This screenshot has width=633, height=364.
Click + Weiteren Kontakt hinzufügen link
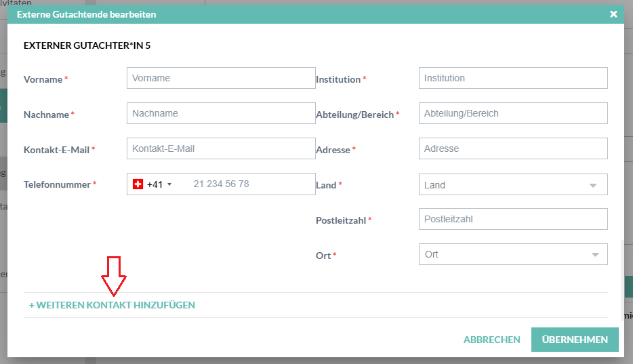112,305
